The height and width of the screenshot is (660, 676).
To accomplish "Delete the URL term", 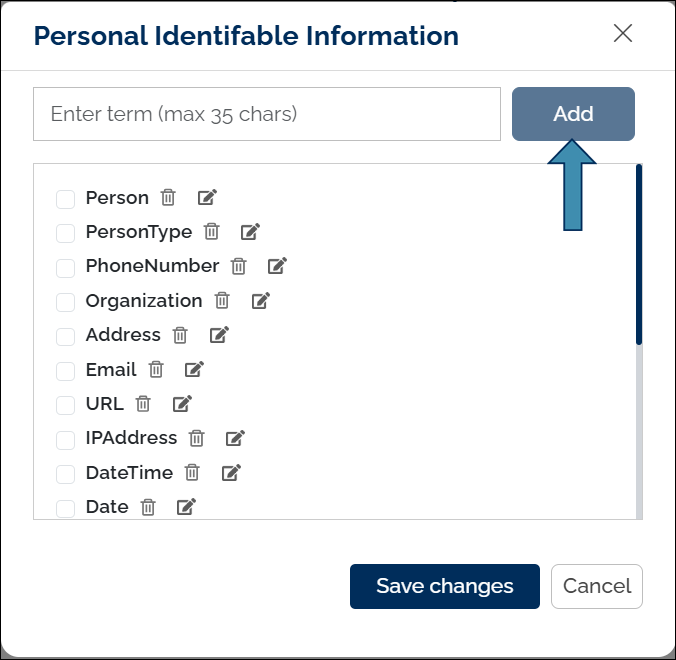I will [x=143, y=404].
